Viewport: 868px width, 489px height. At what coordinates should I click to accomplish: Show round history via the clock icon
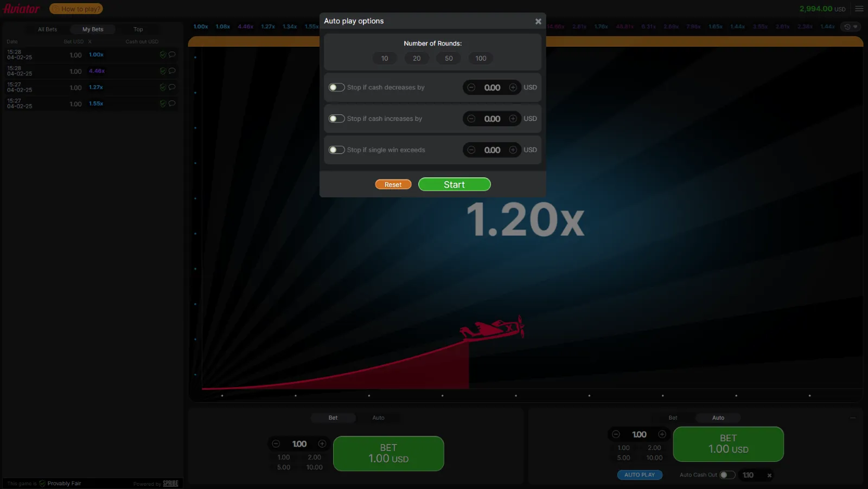[846, 26]
